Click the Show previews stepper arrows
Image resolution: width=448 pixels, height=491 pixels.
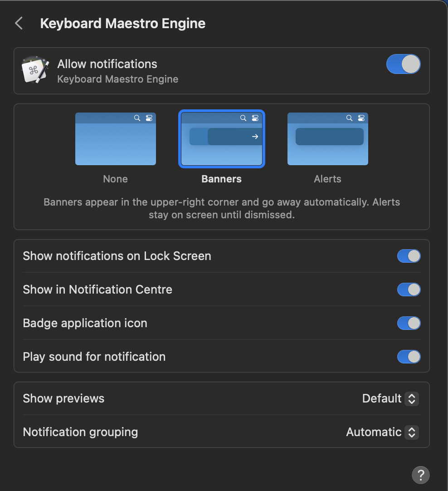(412, 398)
